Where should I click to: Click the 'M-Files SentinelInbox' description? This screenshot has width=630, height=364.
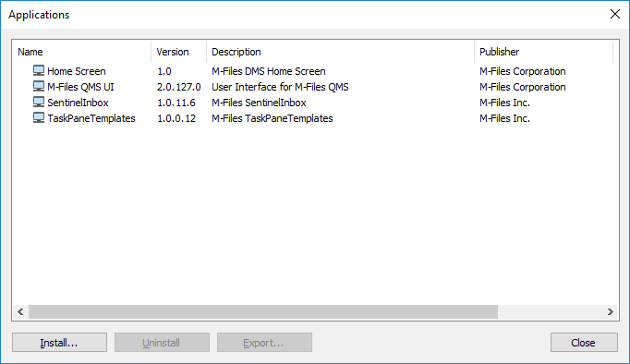coord(259,103)
